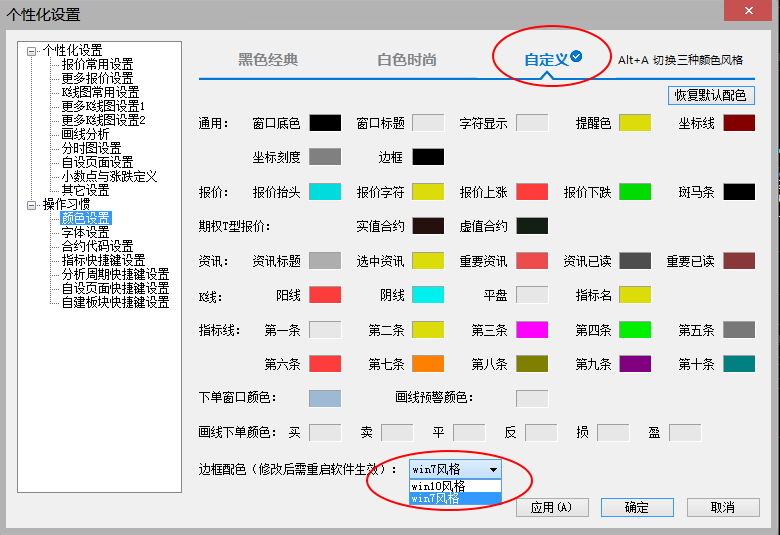Click the 下单窗口颜色 light blue swatch
The width and height of the screenshot is (780, 535).
click(x=325, y=398)
